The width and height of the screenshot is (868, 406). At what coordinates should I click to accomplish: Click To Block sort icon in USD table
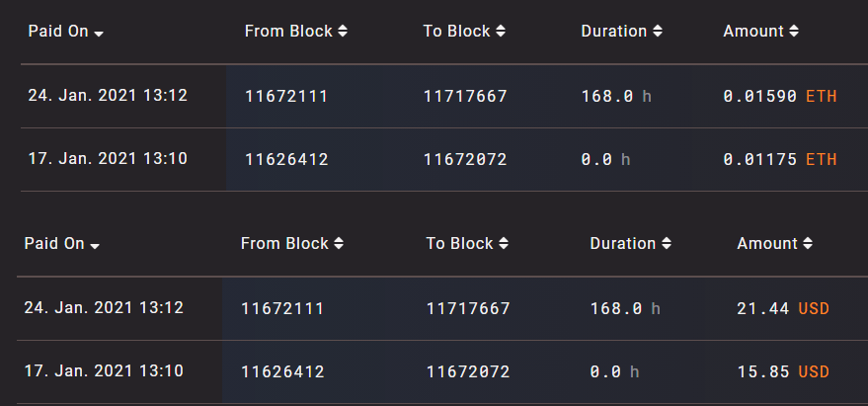tap(505, 244)
